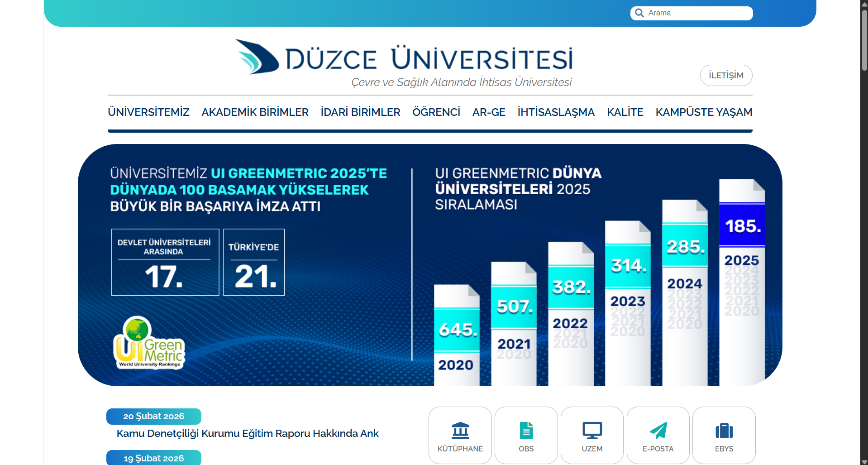
Task: Click the magnifying glass search icon
Action: coord(639,13)
